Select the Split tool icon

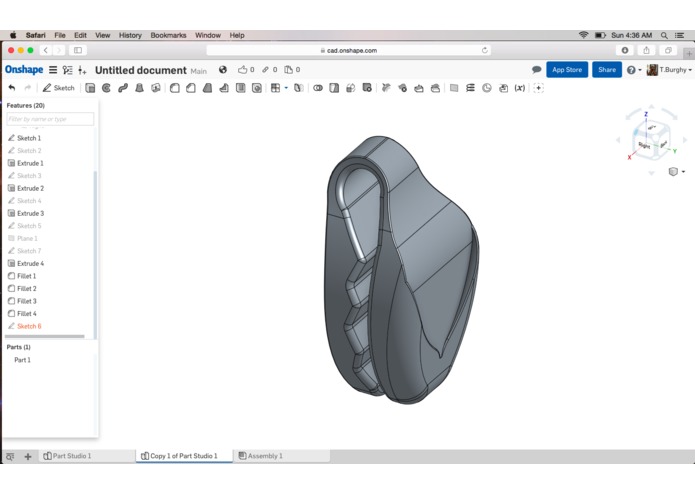pyautogui.click(x=334, y=88)
